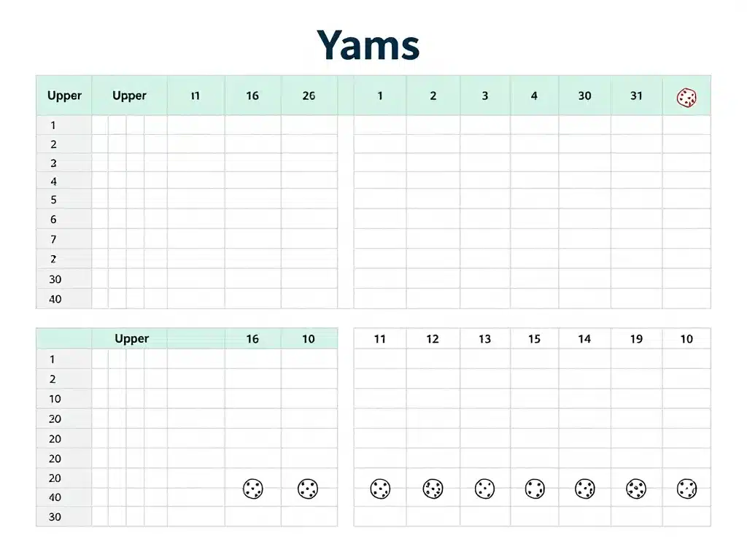Click the dice under column 19
Screen dimensions: 747x560
pyautogui.click(x=636, y=489)
